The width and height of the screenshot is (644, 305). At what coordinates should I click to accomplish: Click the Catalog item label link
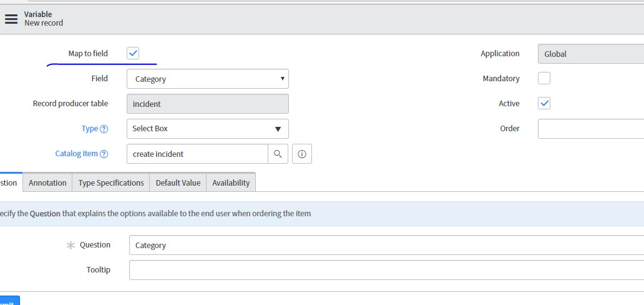76,154
